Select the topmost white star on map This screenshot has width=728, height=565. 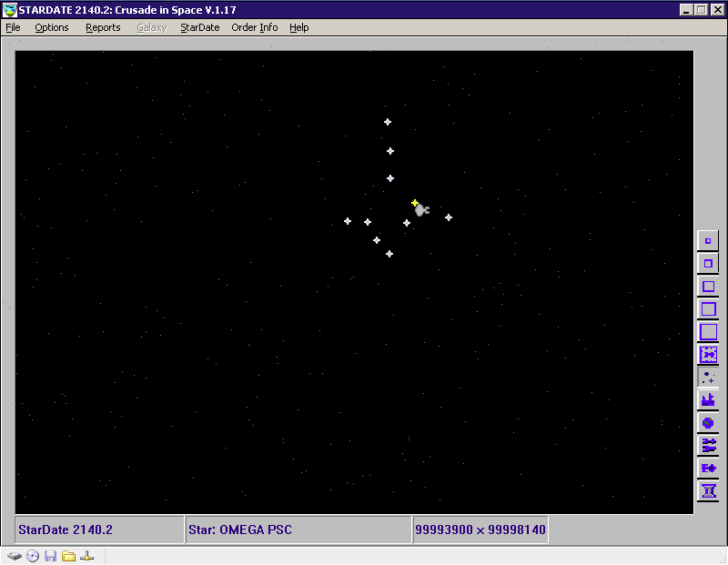coord(388,122)
